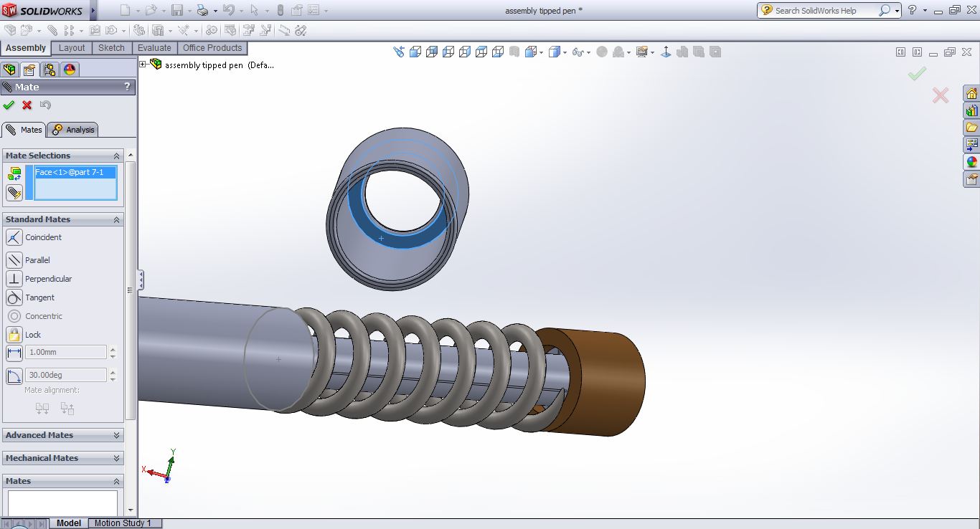980x529 pixels.
Task: Open the Print dropdown arrow
Action: pos(215,11)
